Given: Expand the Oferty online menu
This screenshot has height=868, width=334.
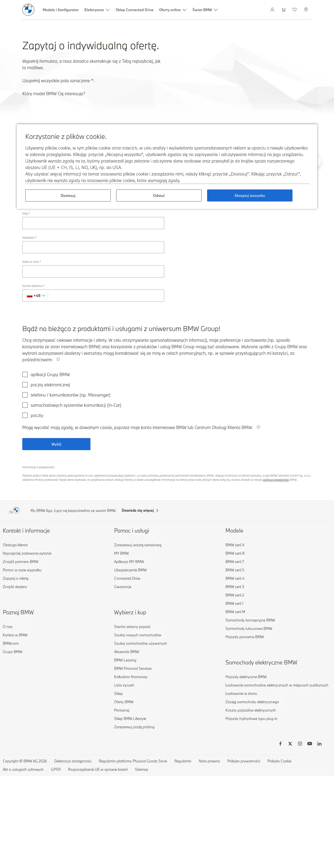Looking at the screenshot, I should pos(172,10).
